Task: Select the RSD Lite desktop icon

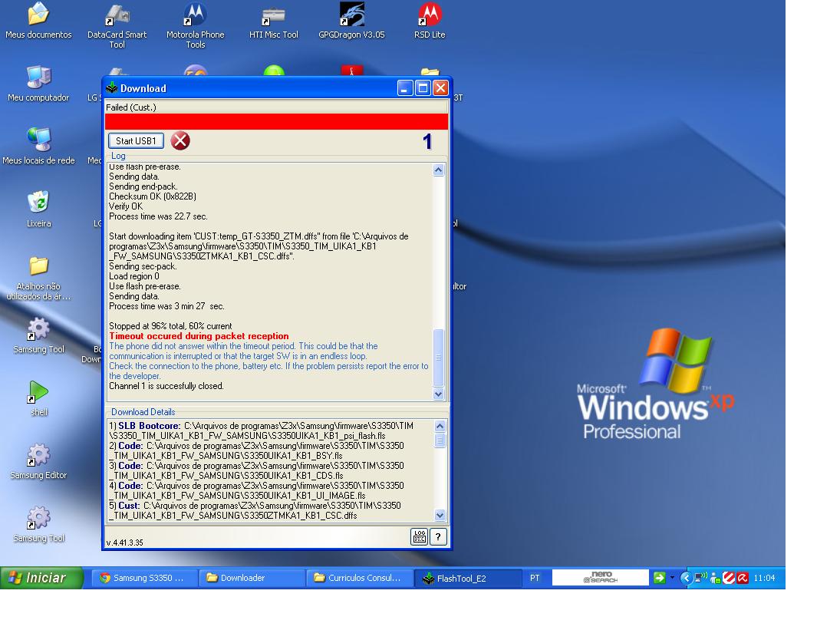Action: [430, 21]
